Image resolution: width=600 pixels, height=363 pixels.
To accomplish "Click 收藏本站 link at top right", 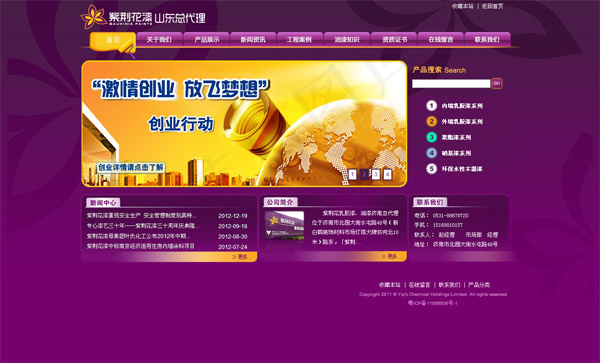I will (462, 6).
